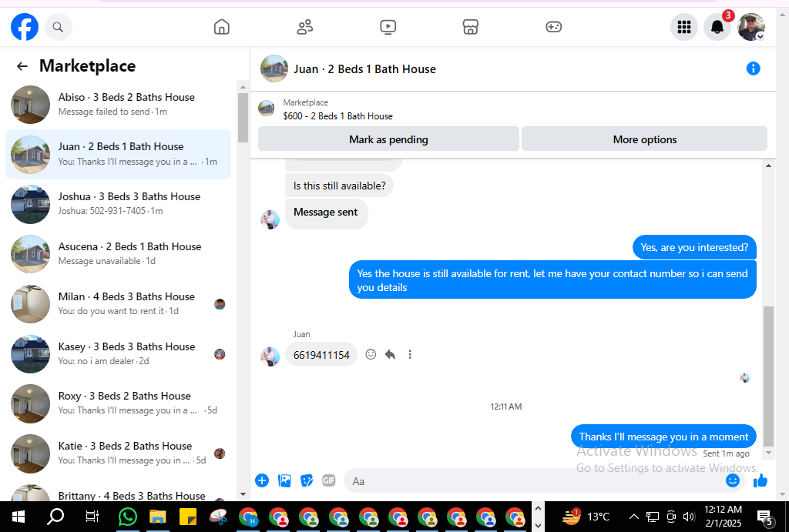The image size is (789, 532).
Task: Open the GIF picker
Action: tap(328, 480)
